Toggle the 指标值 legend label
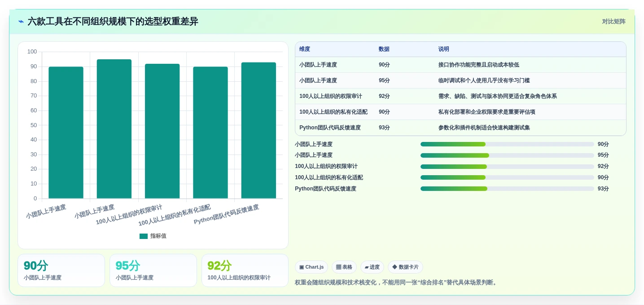 tap(158, 236)
